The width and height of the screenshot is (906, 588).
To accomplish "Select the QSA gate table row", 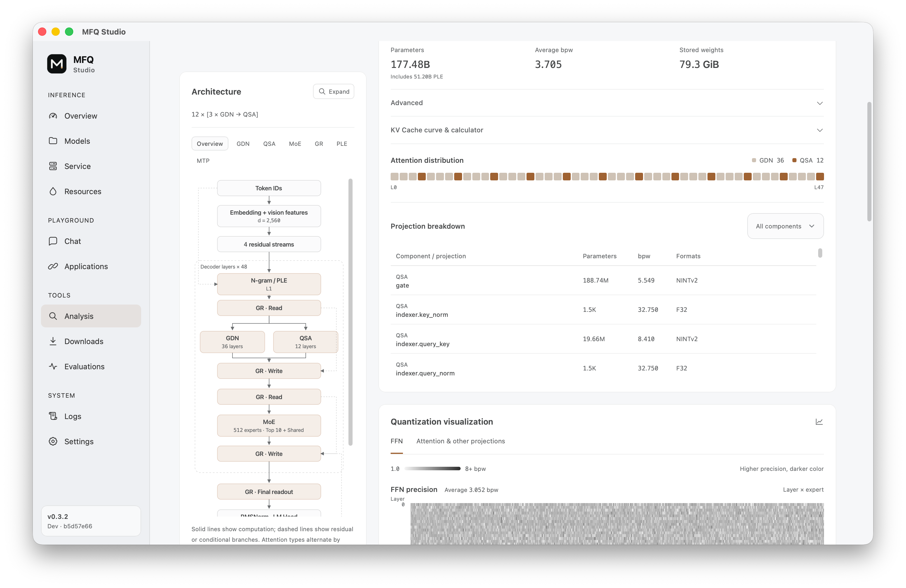I will (603, 281).
